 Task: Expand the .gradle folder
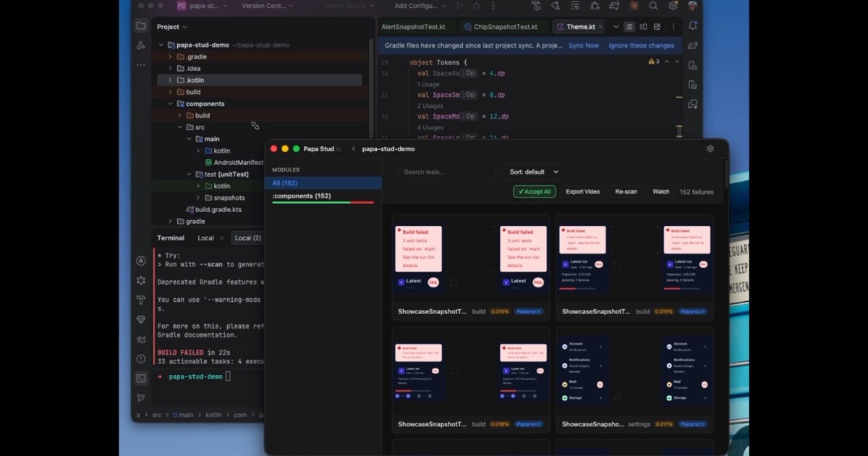[x=171, y=56]
